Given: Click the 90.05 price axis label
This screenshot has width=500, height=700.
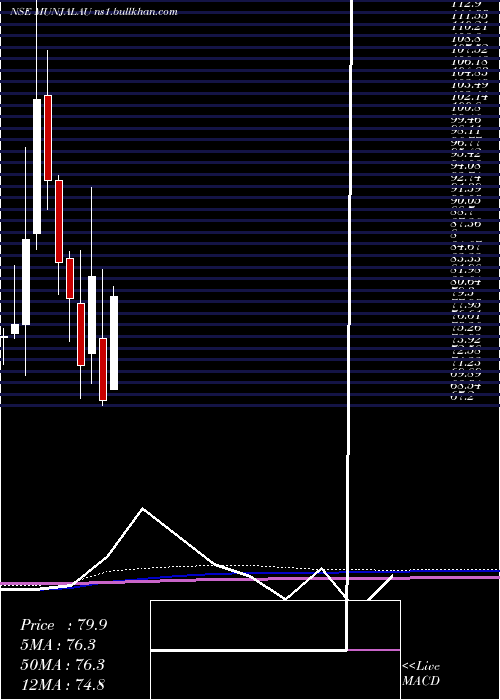Looking at the screenshot, I should [466, 201].
